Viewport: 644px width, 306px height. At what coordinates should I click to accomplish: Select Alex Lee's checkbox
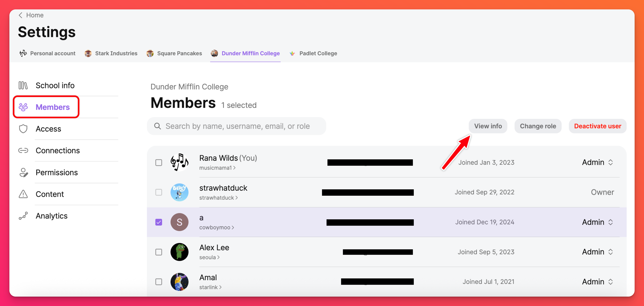tap(158, 252)
